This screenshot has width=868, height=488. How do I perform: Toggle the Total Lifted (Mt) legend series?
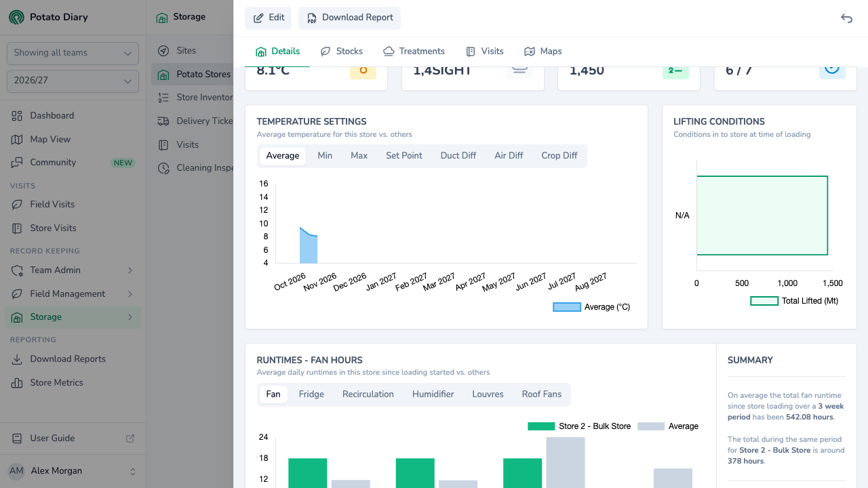tap(794, 301)
